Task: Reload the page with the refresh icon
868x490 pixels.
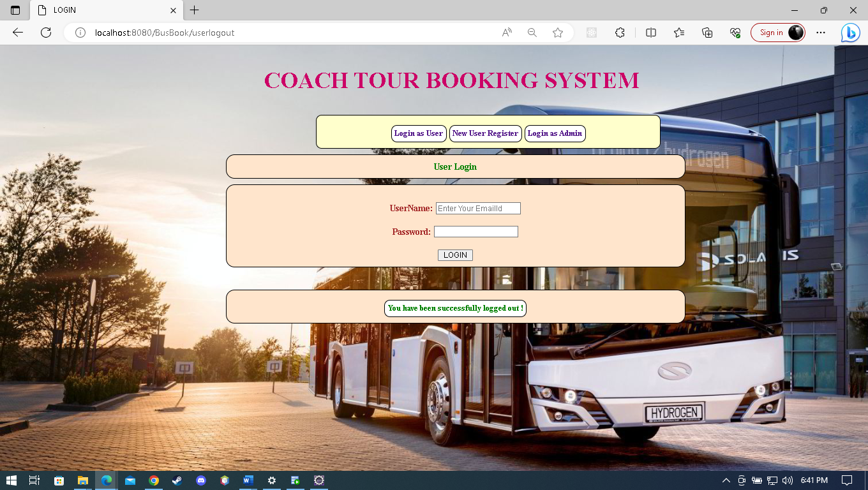Action: (x=45, y=32)
